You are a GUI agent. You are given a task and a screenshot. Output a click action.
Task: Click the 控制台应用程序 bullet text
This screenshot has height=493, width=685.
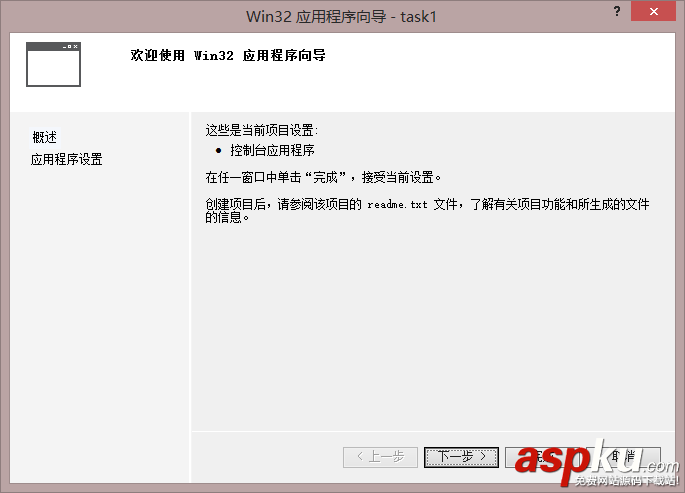pyautogui.click(x=272, y=151)
